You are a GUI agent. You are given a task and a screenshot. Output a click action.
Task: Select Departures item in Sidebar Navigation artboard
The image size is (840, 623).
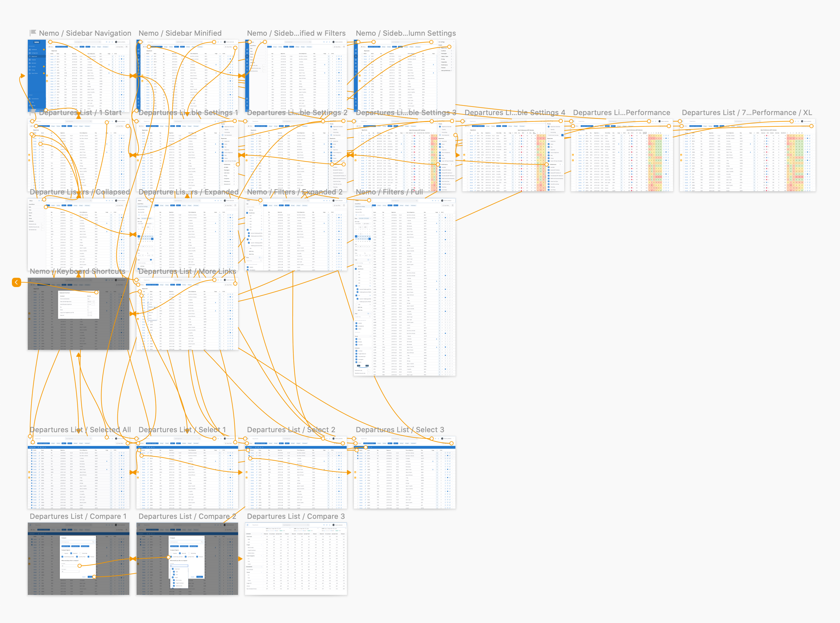[x=37, y=57]
